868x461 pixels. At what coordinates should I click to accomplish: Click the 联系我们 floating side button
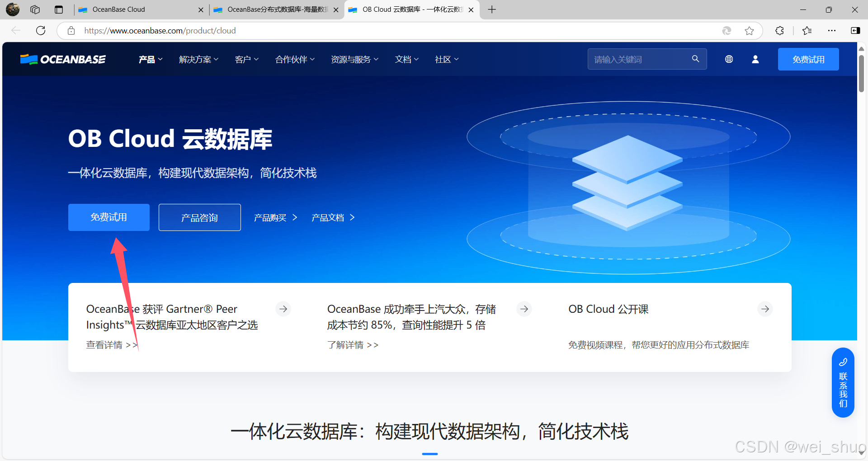tap(843, 382)
